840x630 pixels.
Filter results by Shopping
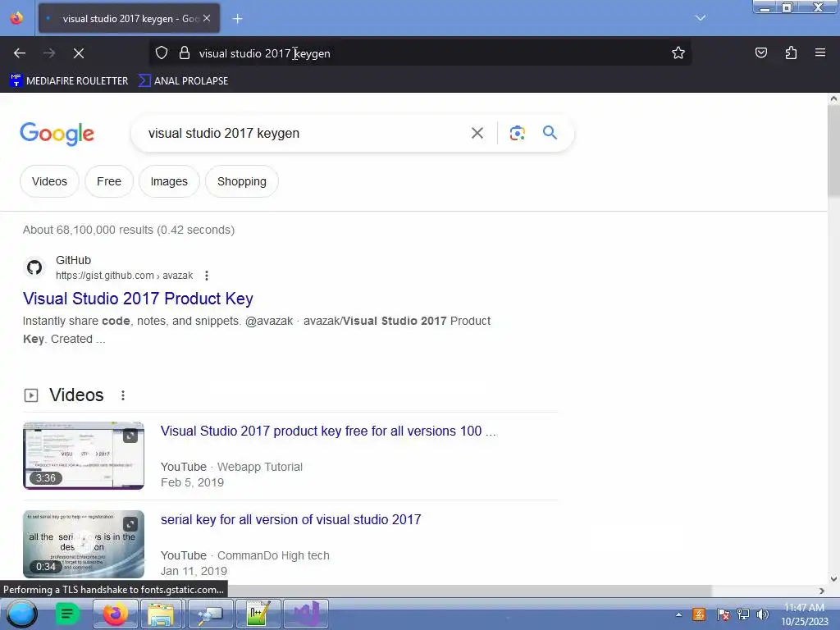tap(242, 181)
